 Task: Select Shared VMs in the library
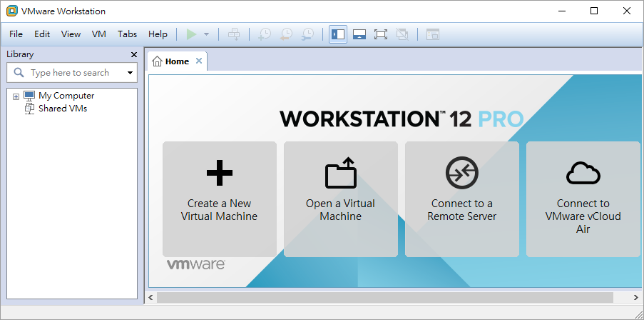click(x=63, y=109)
